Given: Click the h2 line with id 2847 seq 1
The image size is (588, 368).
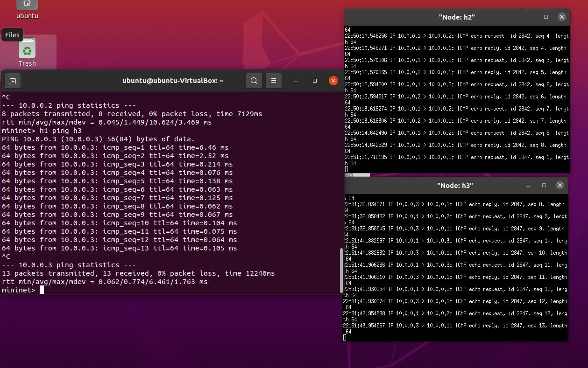Looking at the screenshot, I should point(457,160).
